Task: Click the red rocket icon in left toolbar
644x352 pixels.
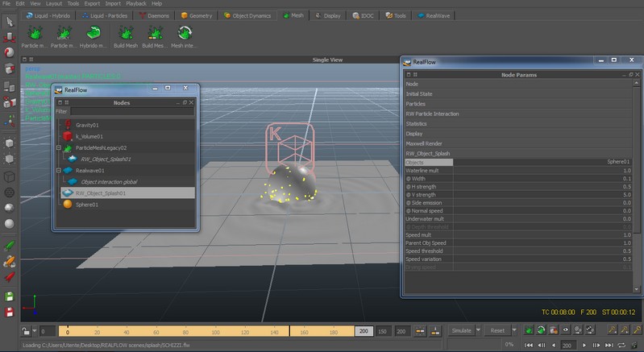Action: pyautogui.click(x=9, y=277)
